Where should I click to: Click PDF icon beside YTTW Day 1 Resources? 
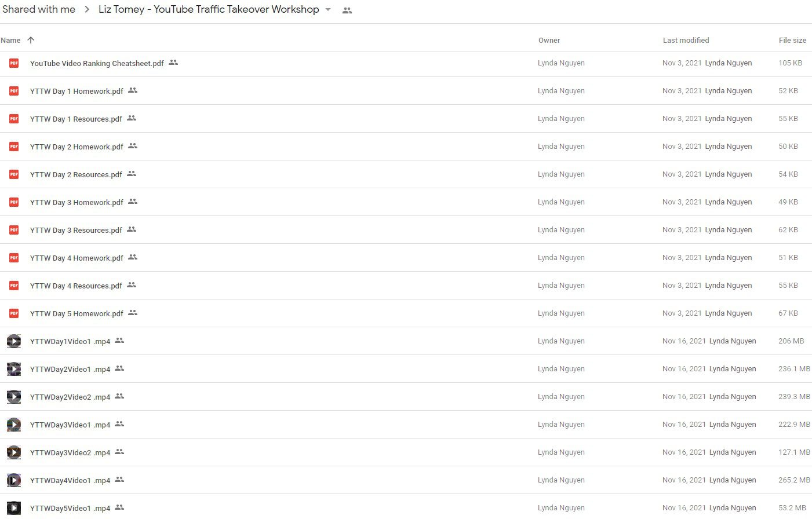[14, 119]
